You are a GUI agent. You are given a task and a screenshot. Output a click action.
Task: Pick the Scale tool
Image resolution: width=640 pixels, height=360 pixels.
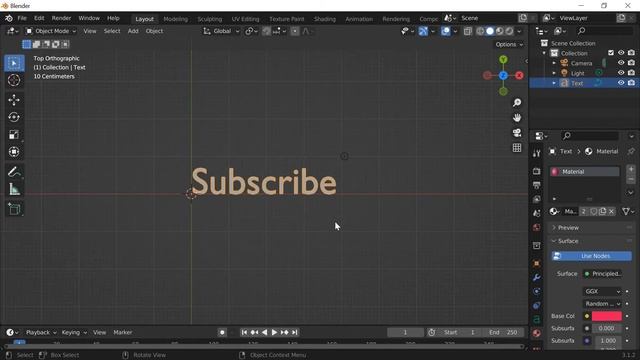coord(14,134)
